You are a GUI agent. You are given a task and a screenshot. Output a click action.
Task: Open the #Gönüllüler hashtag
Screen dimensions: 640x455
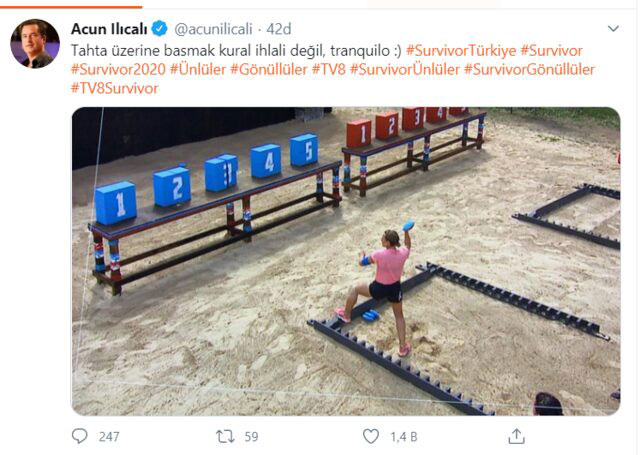(269, 69)
